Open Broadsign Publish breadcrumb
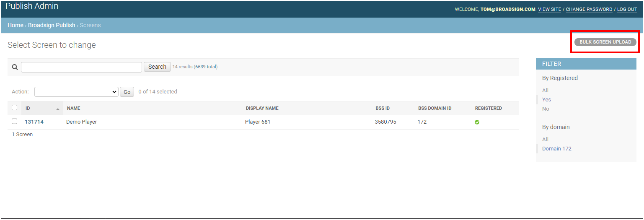This screenshot has width=644, height=220. tap(52, 25)
